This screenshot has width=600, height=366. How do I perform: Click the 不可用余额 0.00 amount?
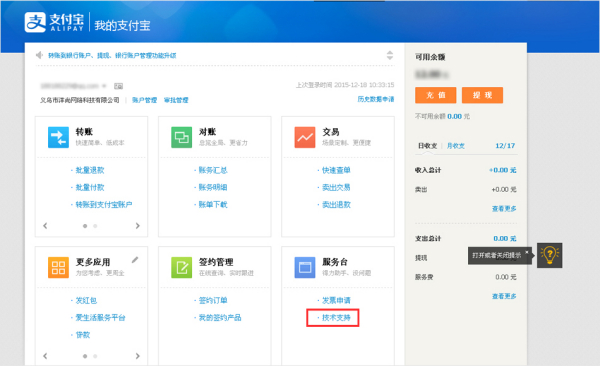pyautogui.click(x=455, y=116)
